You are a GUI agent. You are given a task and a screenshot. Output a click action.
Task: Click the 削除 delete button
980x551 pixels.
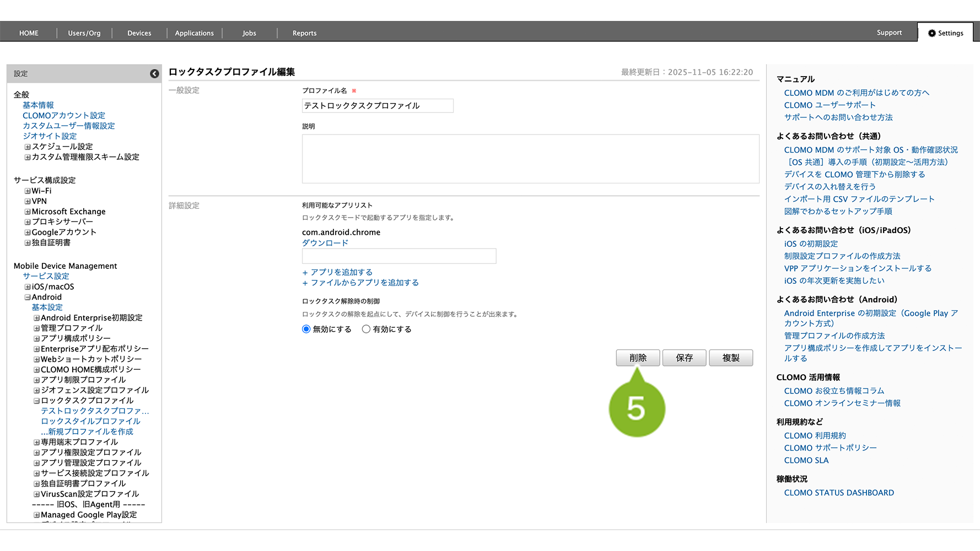pyautogui.click(x=638, y=358)
